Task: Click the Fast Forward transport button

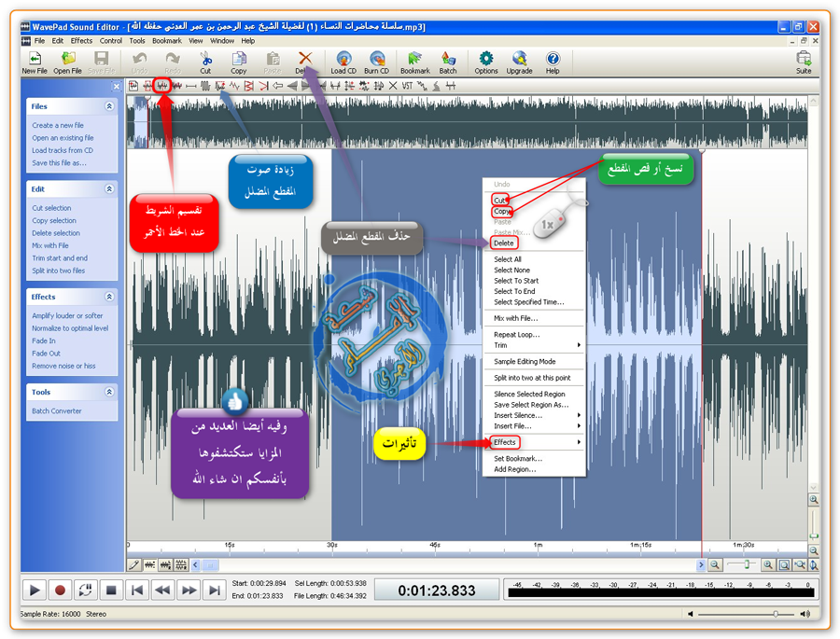Action: coord(189,590)
